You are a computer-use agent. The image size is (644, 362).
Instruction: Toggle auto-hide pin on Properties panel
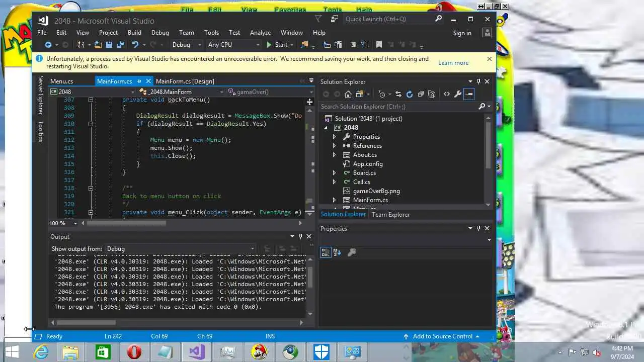tap(478, 228)
